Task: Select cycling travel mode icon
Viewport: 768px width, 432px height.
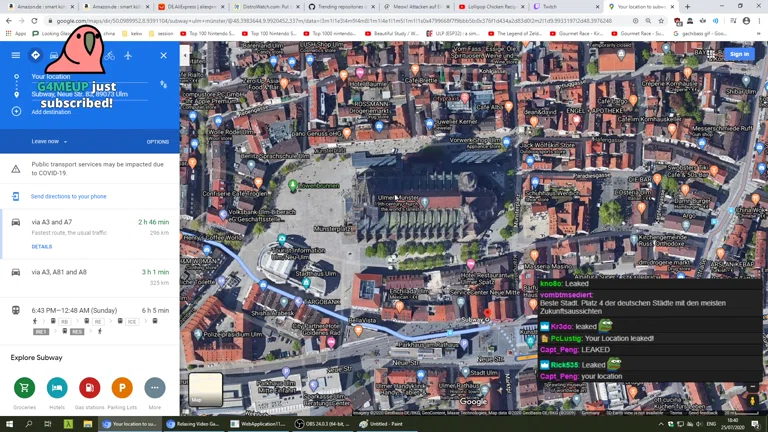Action: tap(110, 55)
